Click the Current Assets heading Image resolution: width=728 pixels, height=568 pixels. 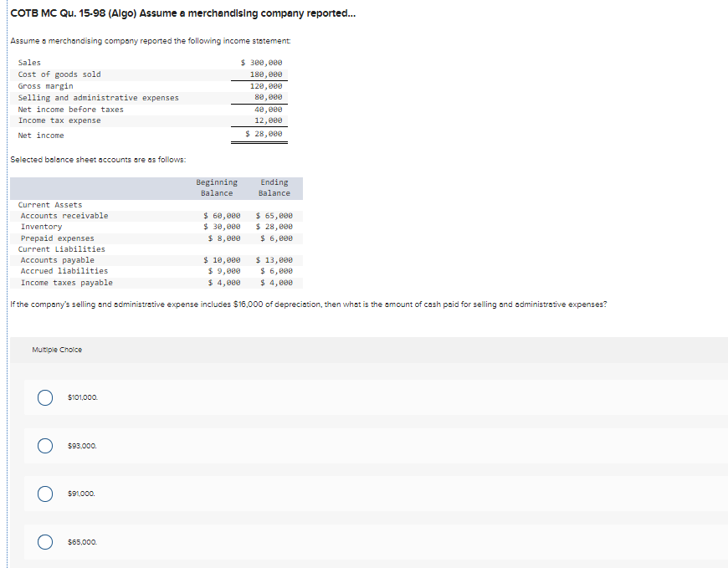tap(50, 205)
